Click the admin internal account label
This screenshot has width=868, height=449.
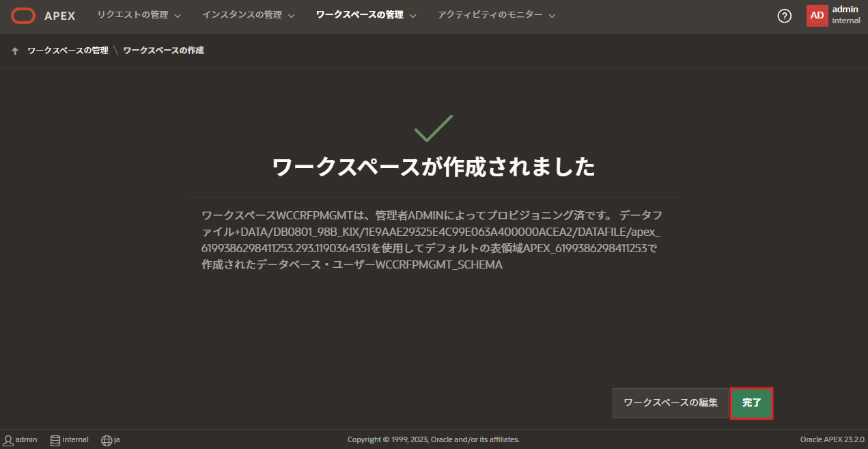[x=845, y=15]
